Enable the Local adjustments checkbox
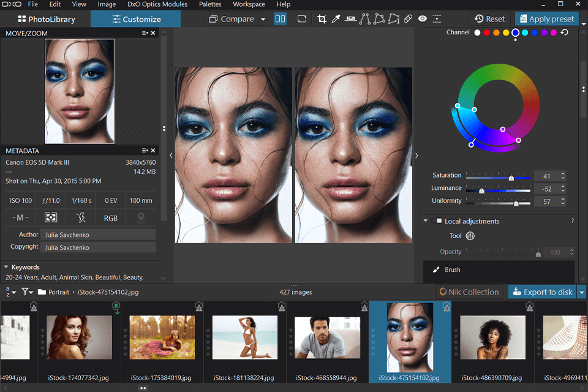This screenshot has width=588, height=392. (437, 221)
